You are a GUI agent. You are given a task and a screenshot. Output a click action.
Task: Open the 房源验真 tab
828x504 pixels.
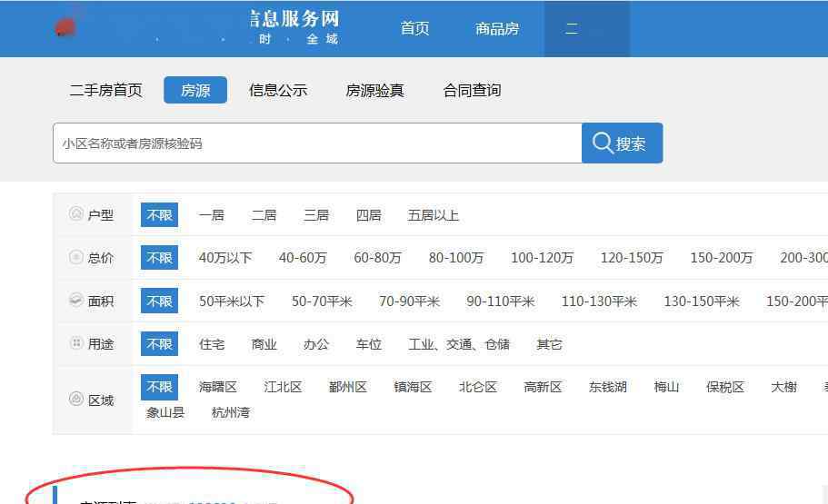coord(375,90)
